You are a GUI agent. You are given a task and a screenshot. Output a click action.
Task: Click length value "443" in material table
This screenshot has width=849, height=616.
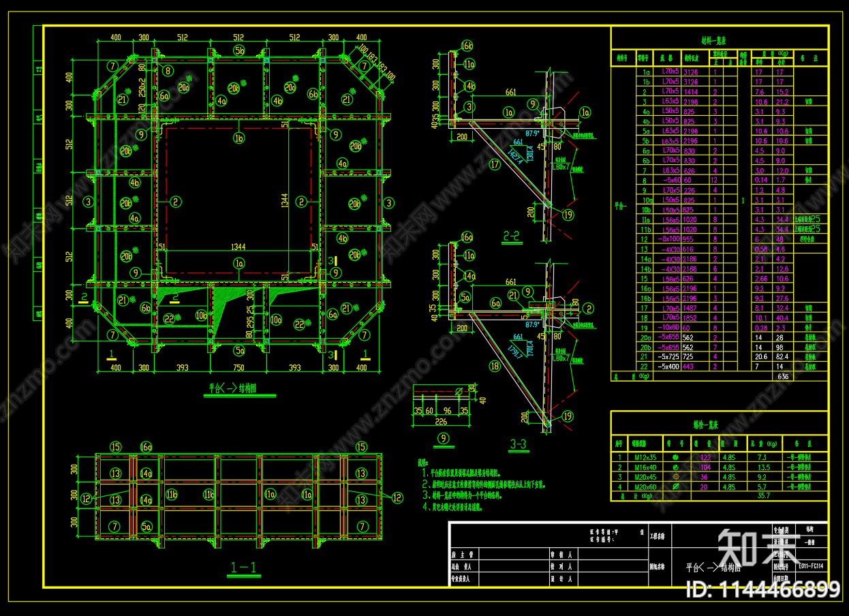(x=688, y=367)
